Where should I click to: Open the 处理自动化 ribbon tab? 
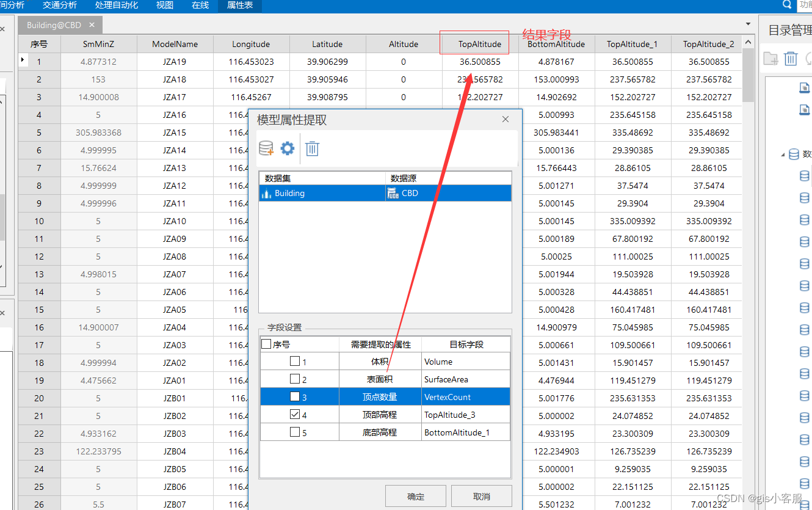(117, 5)
